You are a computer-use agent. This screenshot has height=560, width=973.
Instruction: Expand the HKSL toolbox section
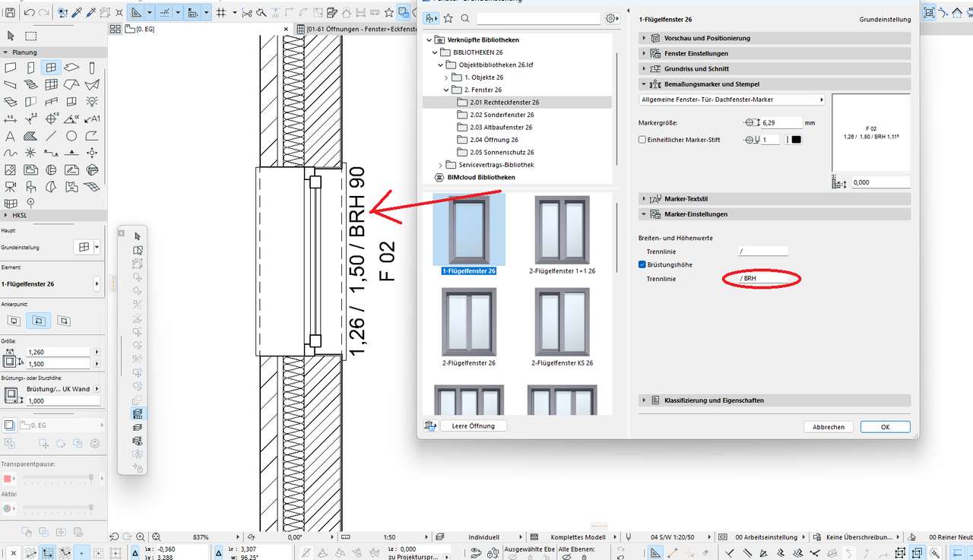[6, 215]
